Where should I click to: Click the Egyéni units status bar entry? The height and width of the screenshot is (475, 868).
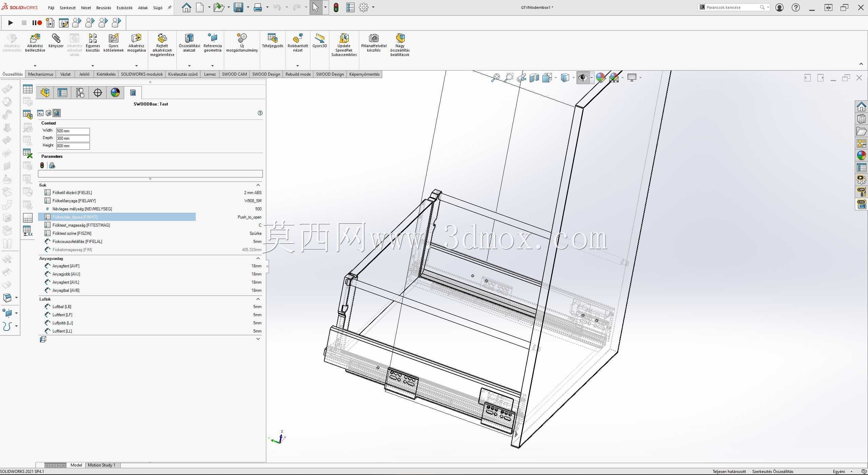[x=839, y=472]
